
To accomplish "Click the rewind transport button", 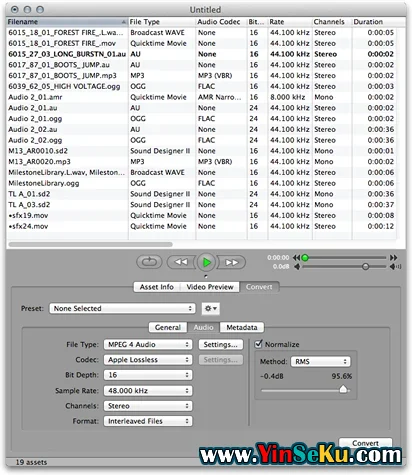I will coord(181,262).
